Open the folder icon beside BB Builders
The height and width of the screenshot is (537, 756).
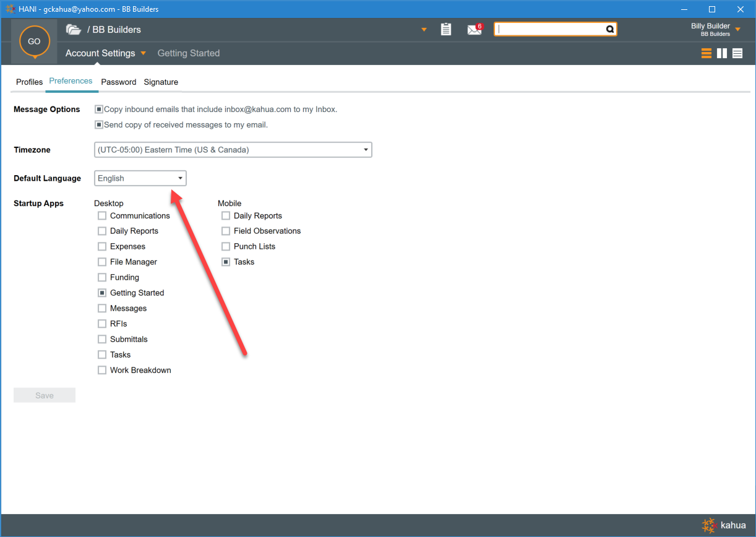click(74, 30)
